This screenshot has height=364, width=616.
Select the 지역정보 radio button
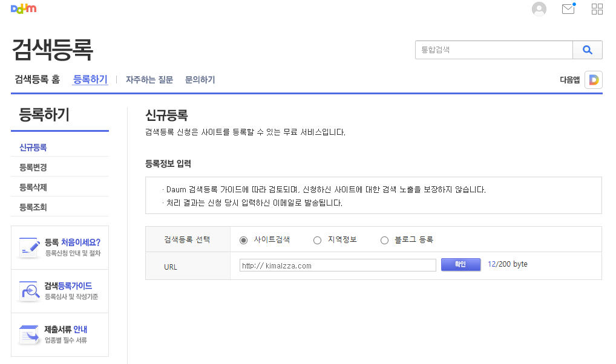pyautogui.click(x=317, y=240)
